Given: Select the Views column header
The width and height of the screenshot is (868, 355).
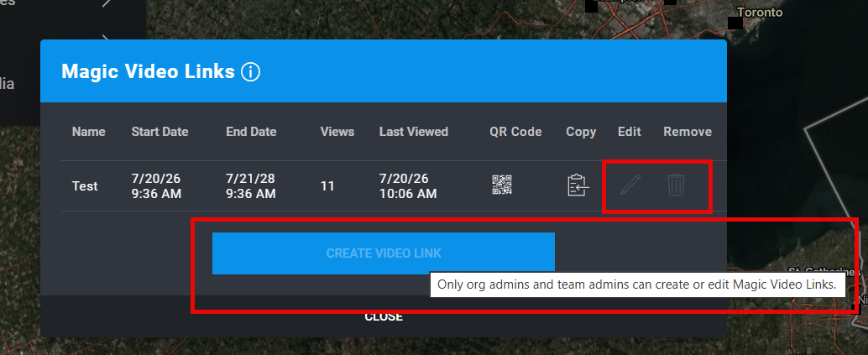Looking at the screenshot, I should tap(337, 132).
